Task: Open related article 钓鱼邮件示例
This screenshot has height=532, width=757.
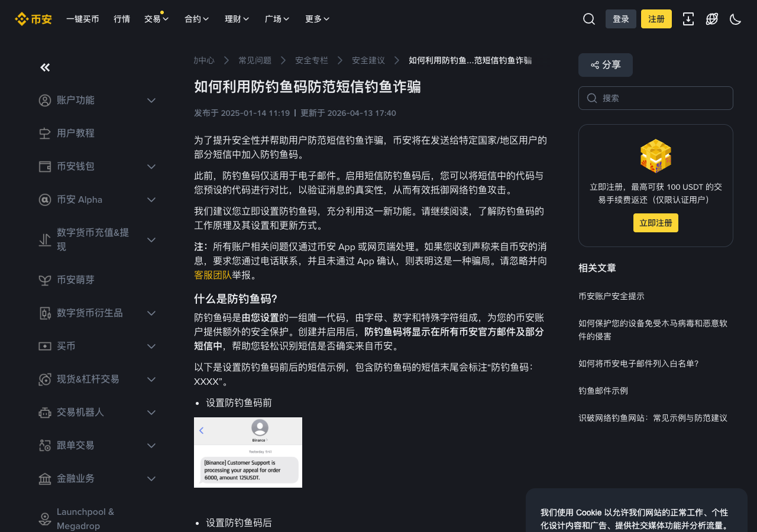Action: [603, 391]
